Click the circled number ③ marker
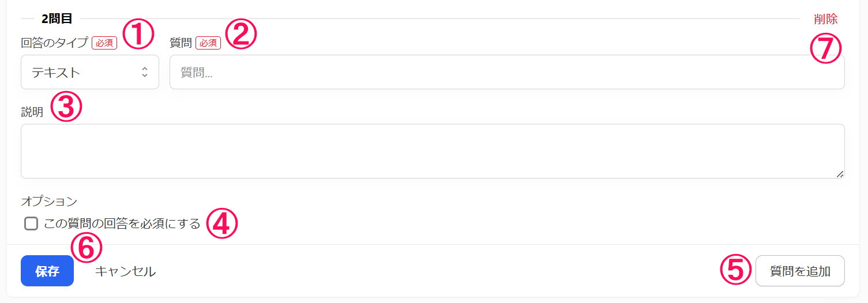868x303 pixels. [x=66, y=107]
